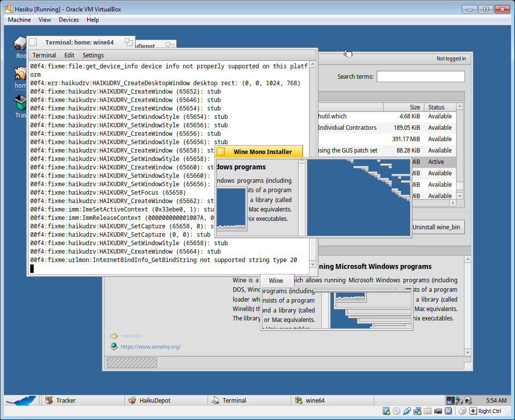The image size is (515, 420).
Task: Open the home folder desktop icon
Action: click(x=20, y=74)
